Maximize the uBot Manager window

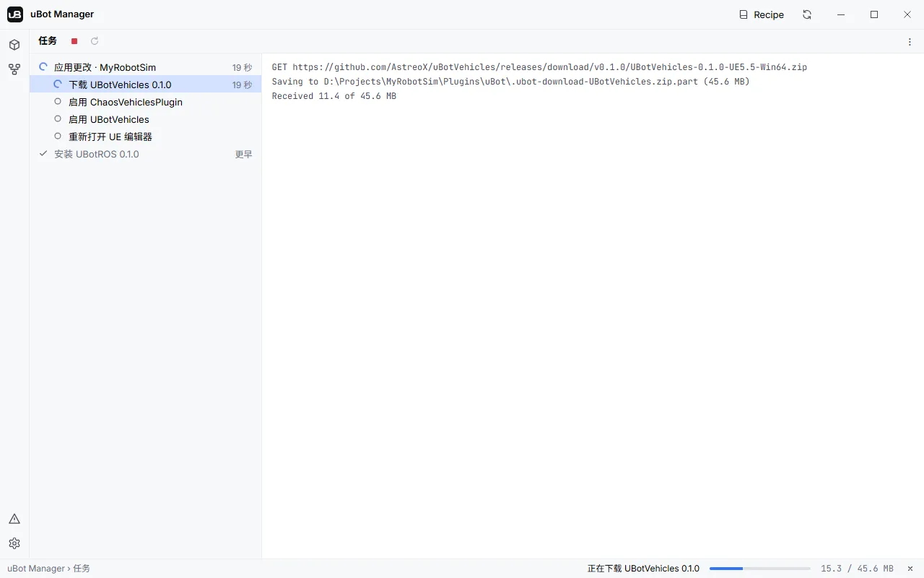point(874,14)
